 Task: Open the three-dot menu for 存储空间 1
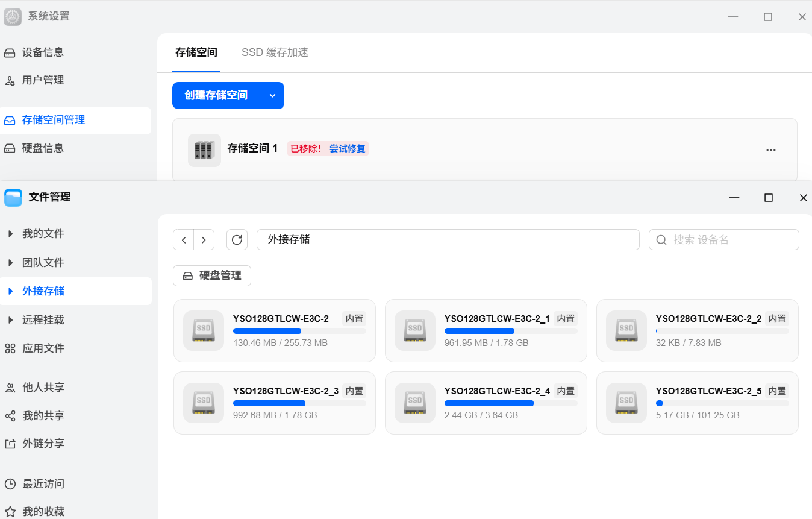(770, 150)
